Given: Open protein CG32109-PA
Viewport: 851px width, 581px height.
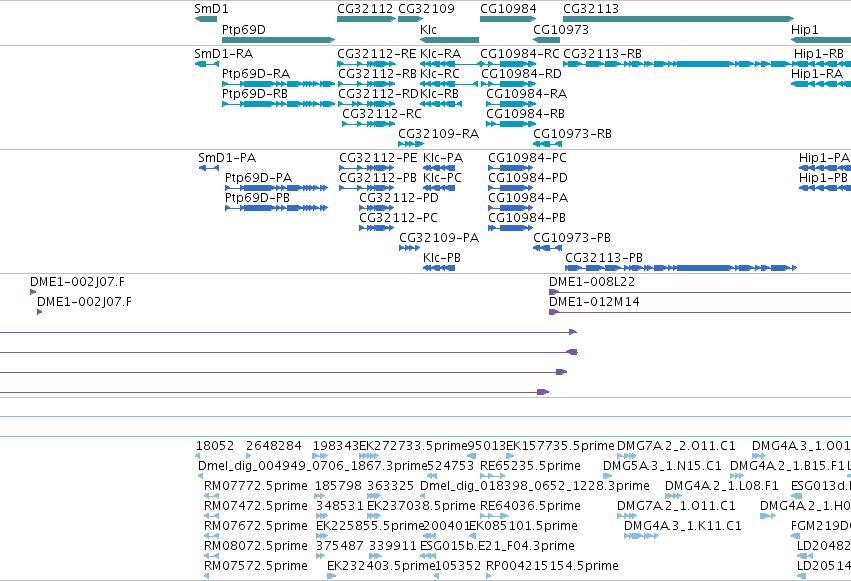Looking at the screenshot, I should click(x=439, y=238).
